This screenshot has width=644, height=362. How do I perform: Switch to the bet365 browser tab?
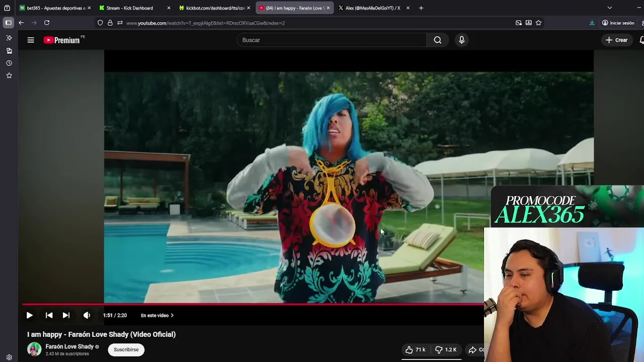(52, 8)
